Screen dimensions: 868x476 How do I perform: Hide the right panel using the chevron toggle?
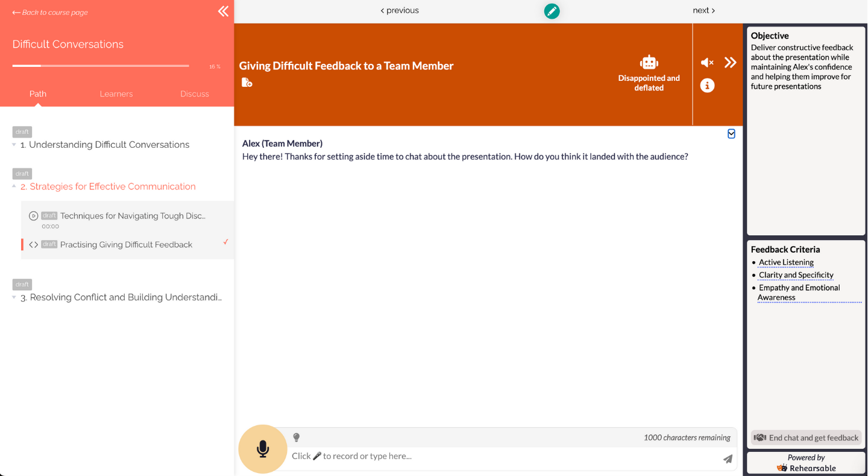click(x=730, y=62)
